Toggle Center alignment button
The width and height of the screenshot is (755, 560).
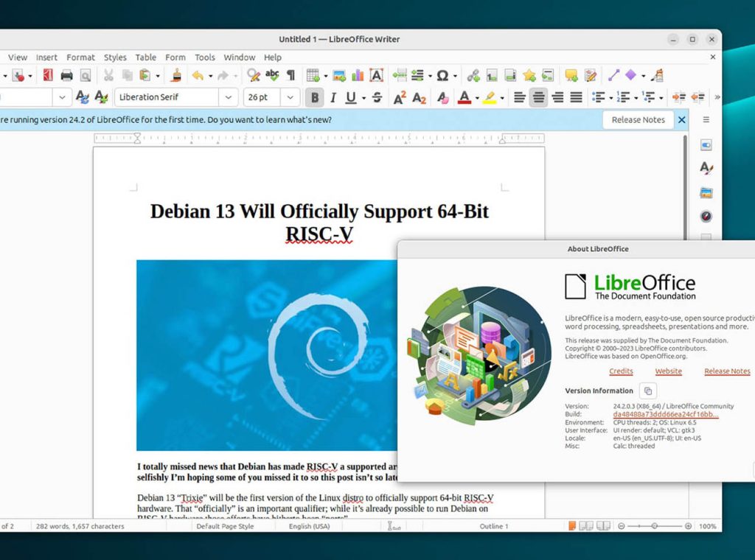point(538,97)
